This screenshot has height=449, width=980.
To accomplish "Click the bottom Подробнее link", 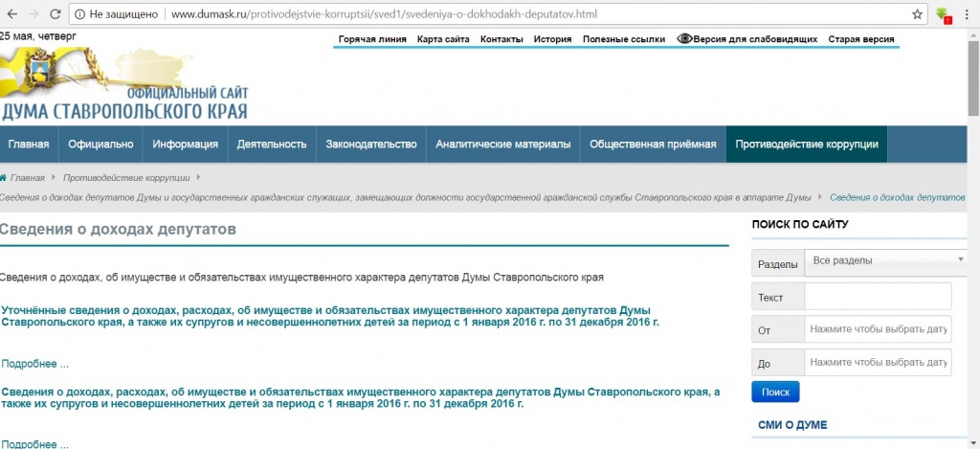I will (x=35, y=444).
